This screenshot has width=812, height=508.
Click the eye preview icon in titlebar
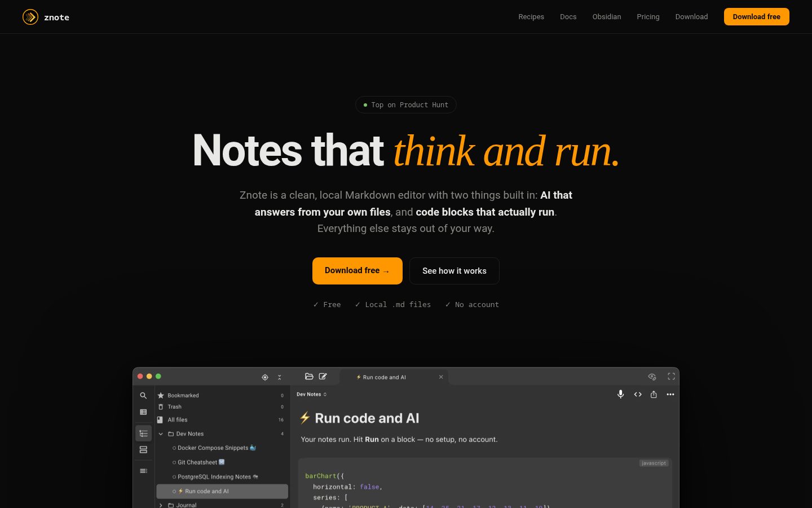pos(652,376)
